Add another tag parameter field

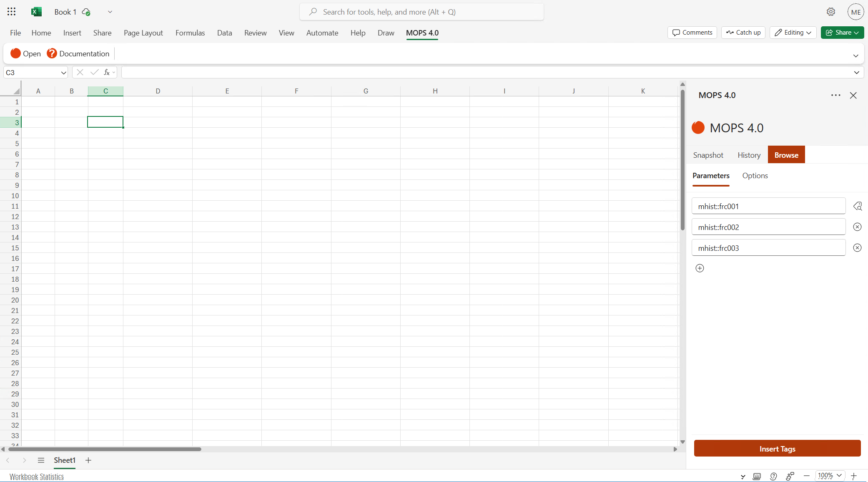pyautogui.click(x=700, y=268)
